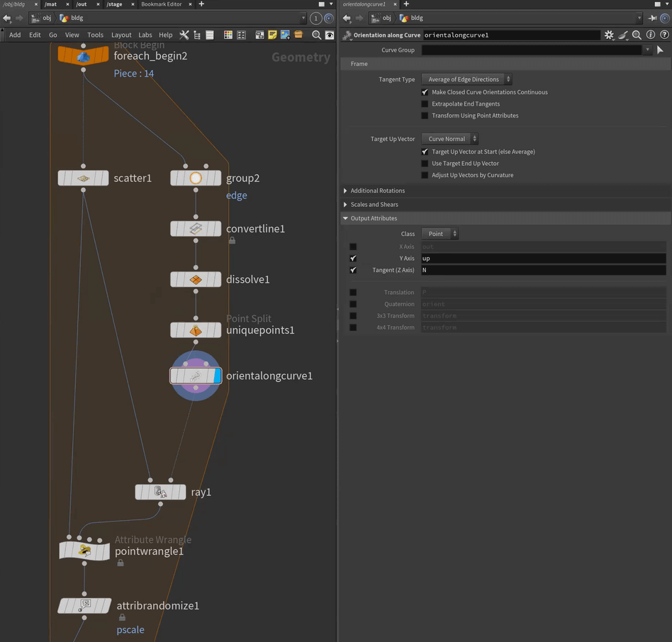Click the color palette grid icon

point(228,35)
